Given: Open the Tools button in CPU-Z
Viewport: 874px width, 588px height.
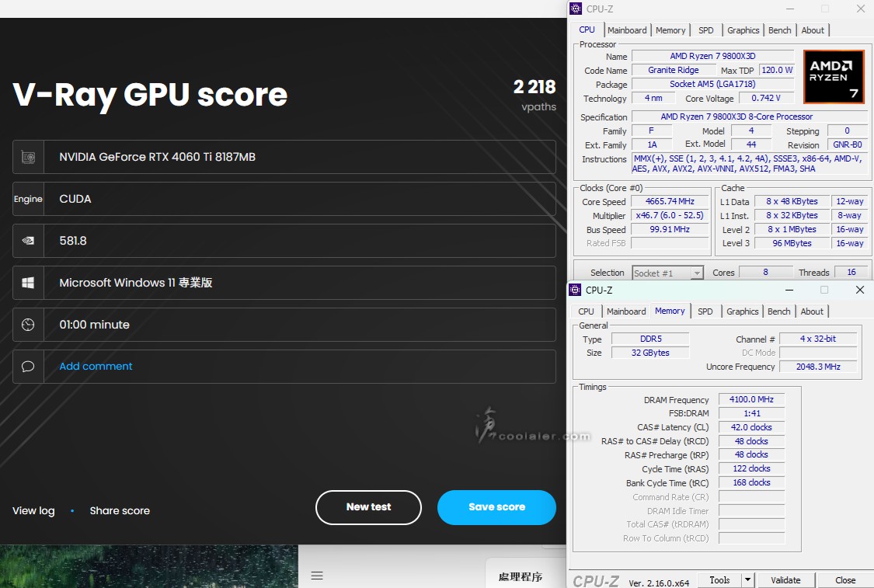Looking at the screenshot, I should coord(719,580).
